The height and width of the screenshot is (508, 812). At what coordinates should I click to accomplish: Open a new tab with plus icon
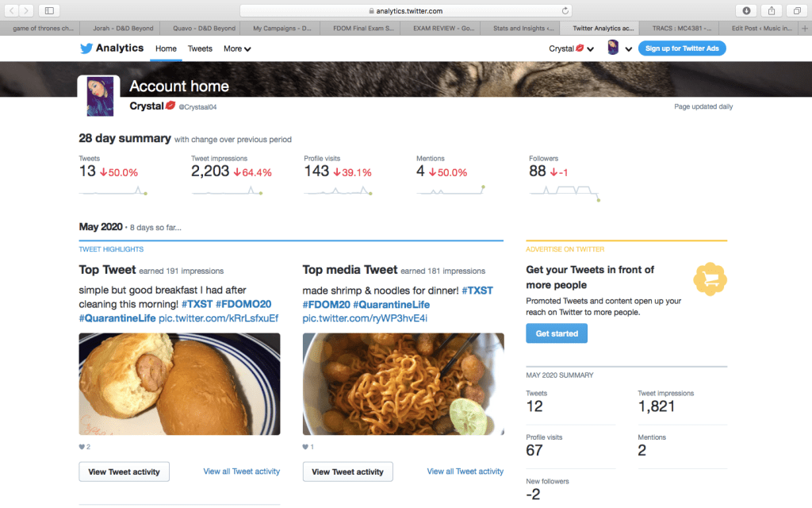click(804, 28)
